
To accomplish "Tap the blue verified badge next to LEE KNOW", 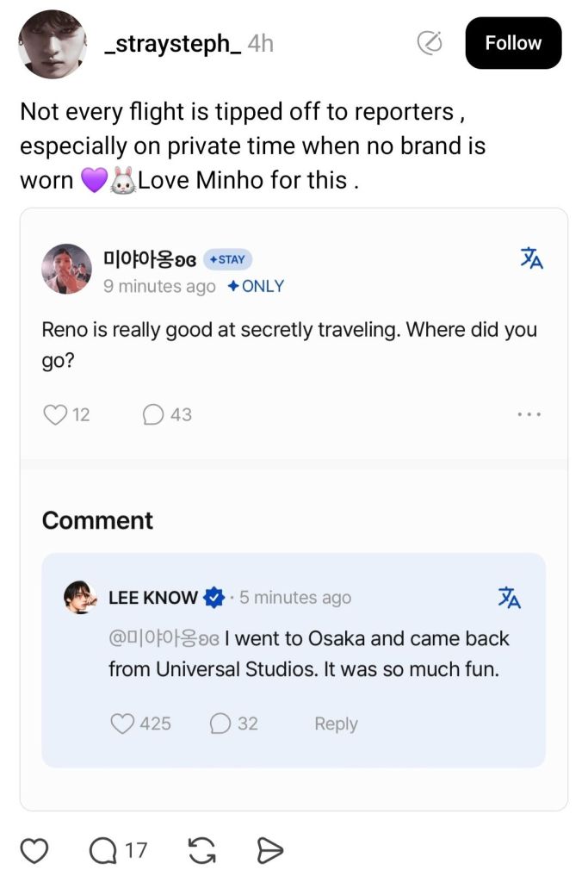I will point(214,597).
